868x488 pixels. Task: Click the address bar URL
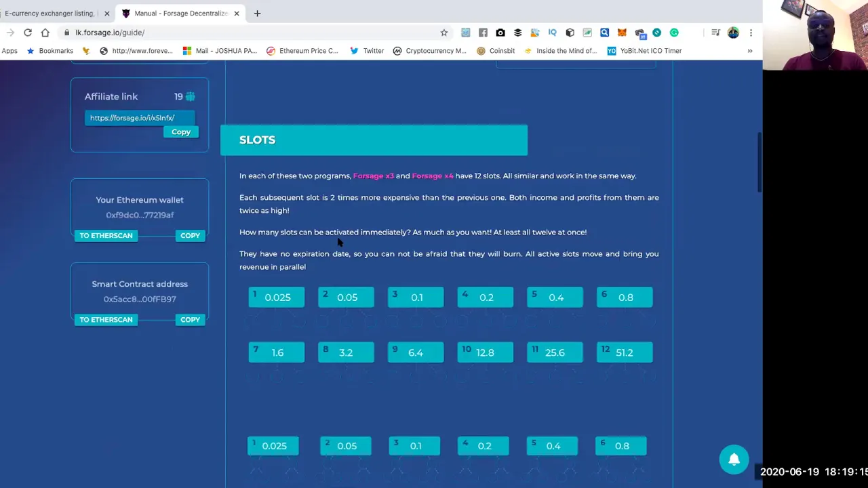click(110, 33)
